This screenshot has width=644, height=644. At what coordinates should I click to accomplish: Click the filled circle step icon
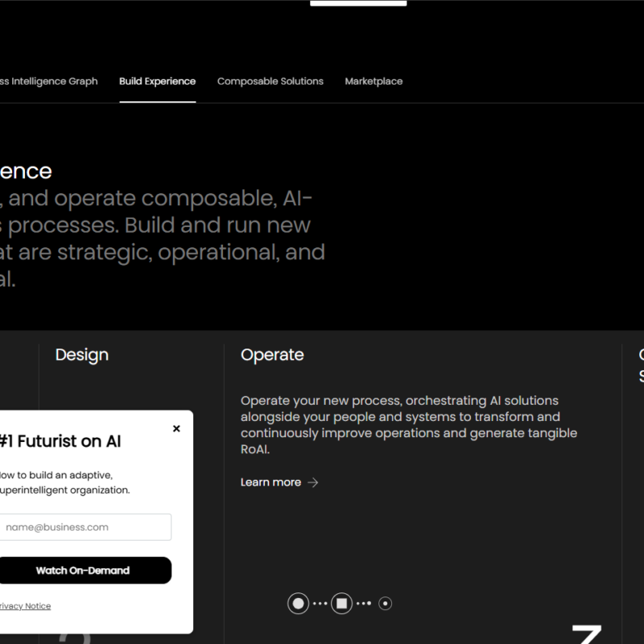[x=299, y=603]
